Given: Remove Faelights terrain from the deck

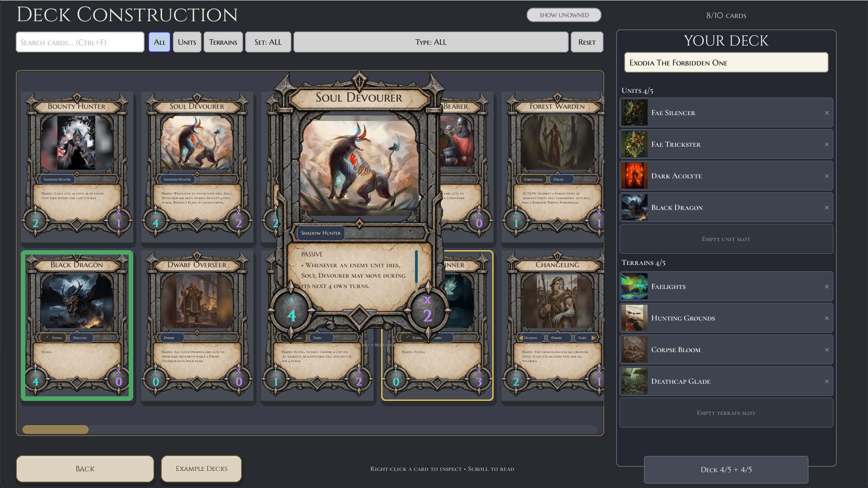Looking at the screenshot, I should click(826, 287).
